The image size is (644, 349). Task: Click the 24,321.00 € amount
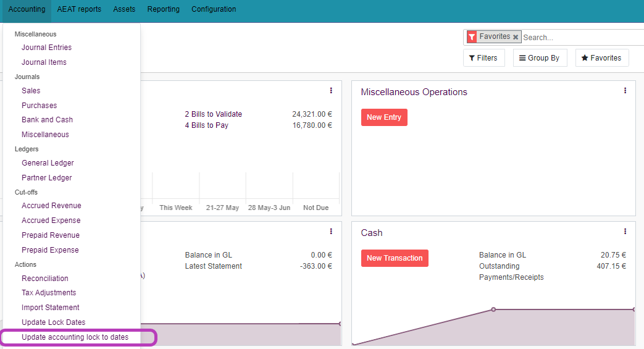click(312, 114)
